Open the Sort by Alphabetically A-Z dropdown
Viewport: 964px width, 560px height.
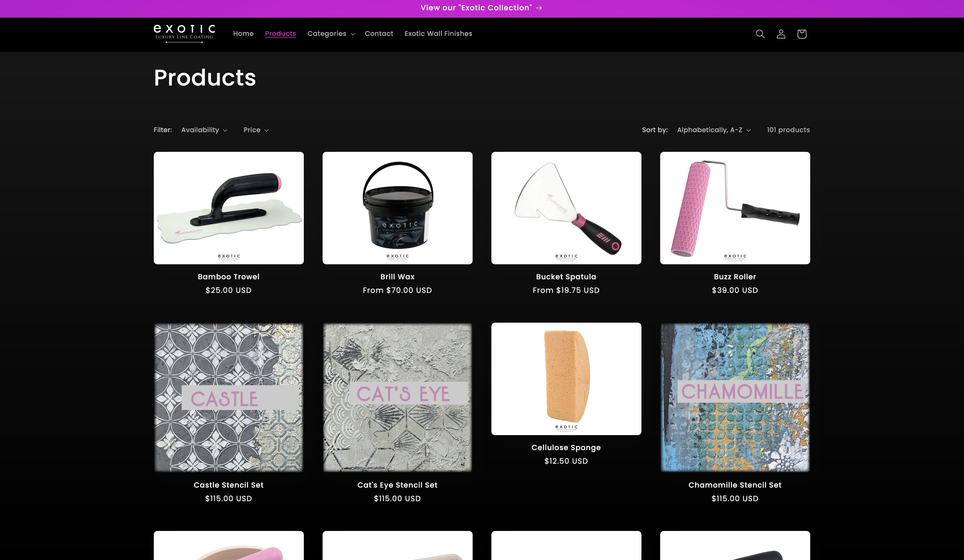tap(713, 130)
